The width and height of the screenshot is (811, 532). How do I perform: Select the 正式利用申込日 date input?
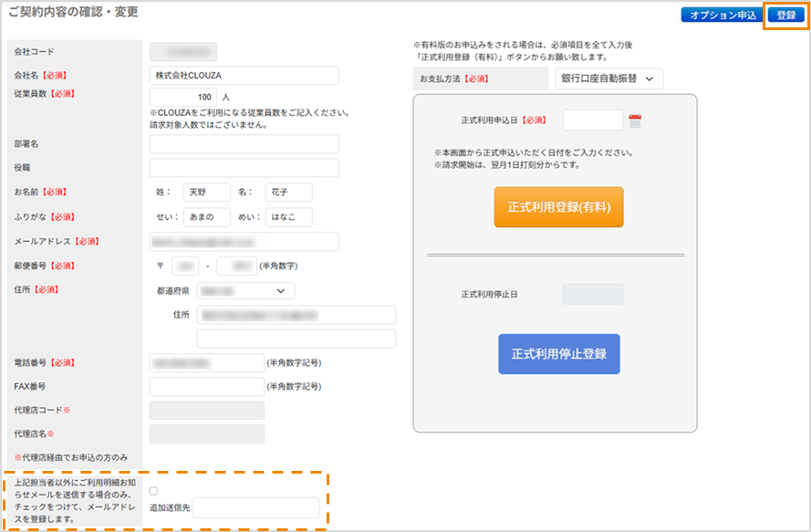[592, 120]
